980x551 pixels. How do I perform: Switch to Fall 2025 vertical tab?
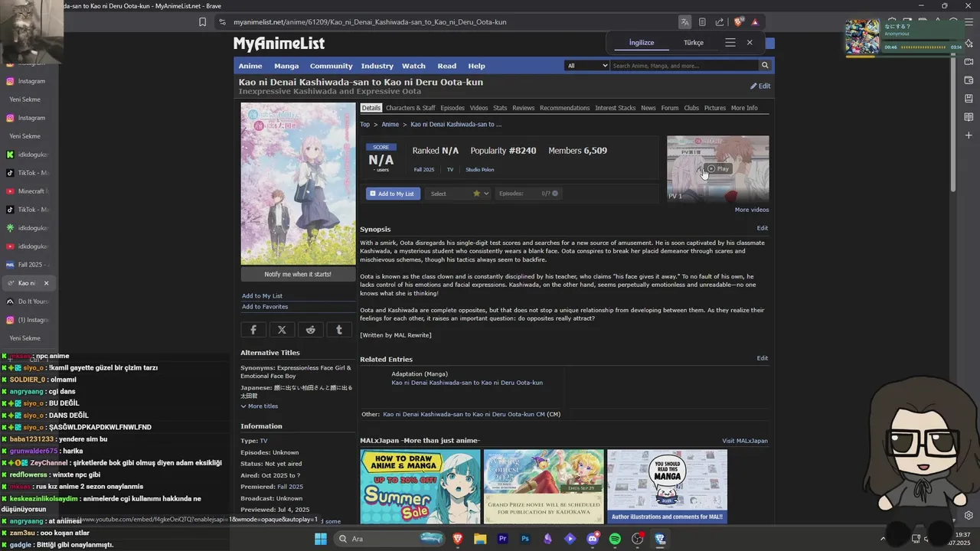[29, 265]
